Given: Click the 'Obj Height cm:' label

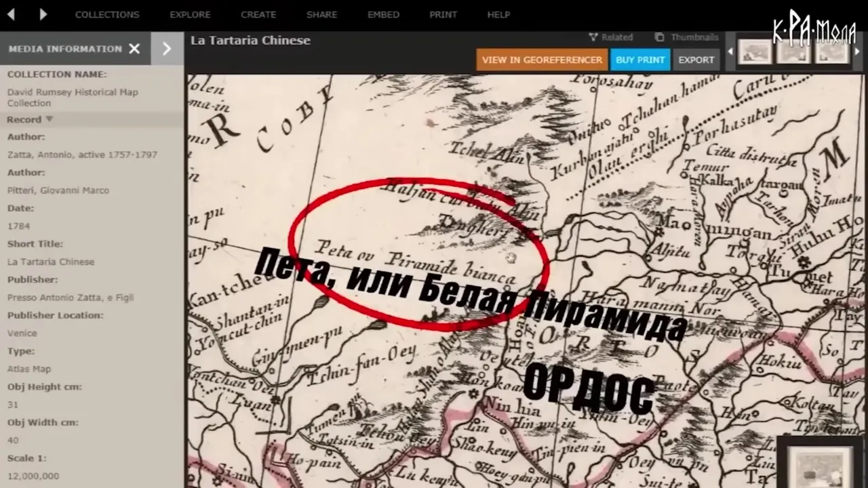Looking at the screenshot, I should tap(45, 386).
